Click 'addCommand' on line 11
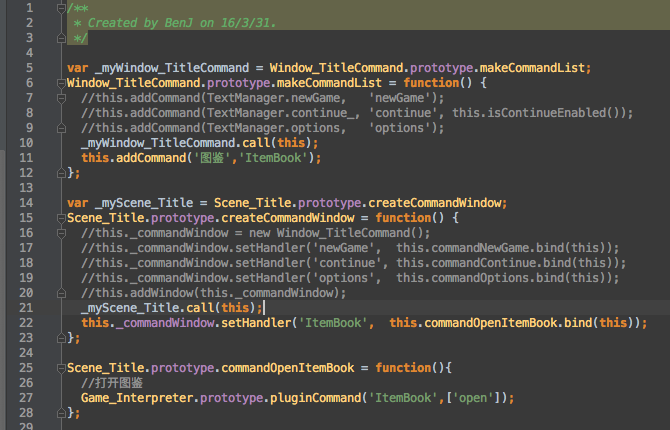Image resolution: width=670 pixels, height=430 pixels. (151, 158)
